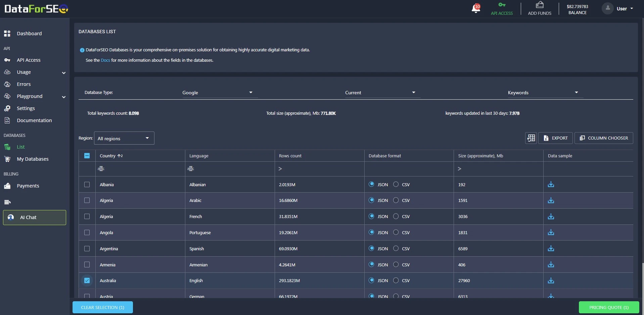Open the Google database type dropdown
The width and height of the screenshot is (644, 315).
pos(220,93)
